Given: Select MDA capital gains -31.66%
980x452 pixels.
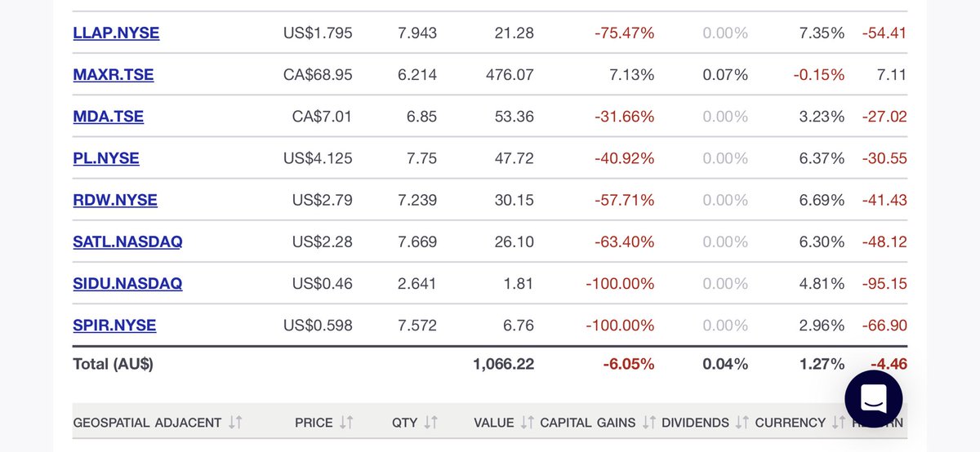Looking at the screenshot, I should coord(624,117).
